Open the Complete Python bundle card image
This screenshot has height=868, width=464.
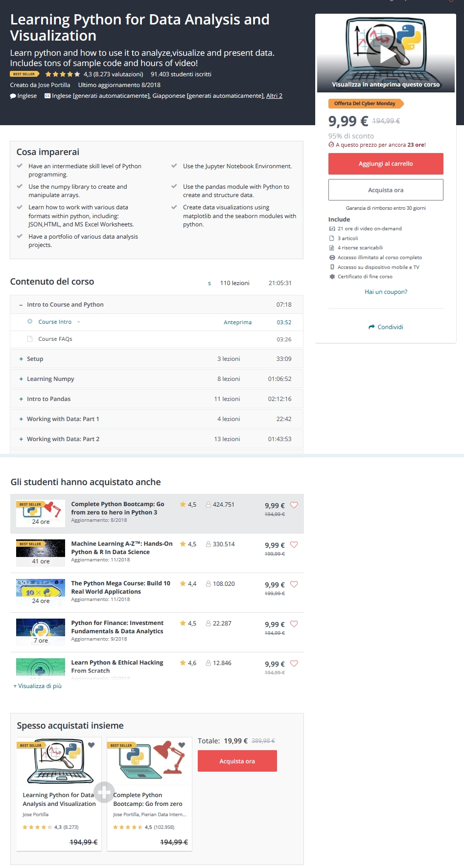[149, 761]
